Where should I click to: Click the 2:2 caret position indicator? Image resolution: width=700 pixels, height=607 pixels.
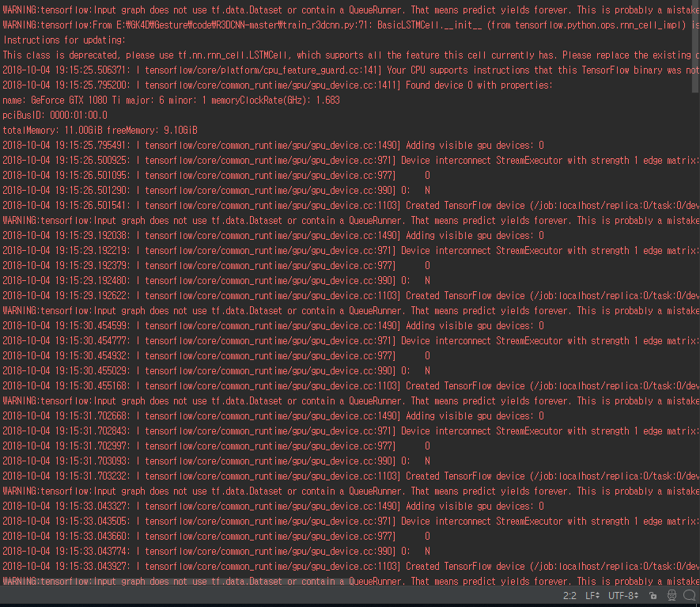tap(569, 595)
